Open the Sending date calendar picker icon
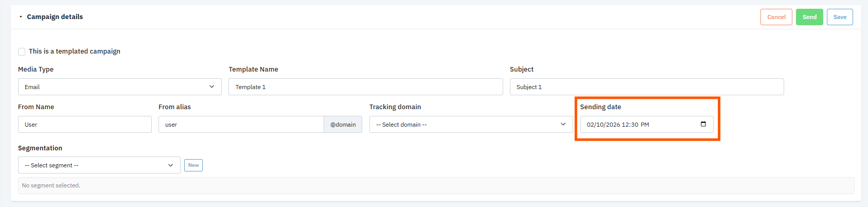868x207 pixels. coord(703,124)
